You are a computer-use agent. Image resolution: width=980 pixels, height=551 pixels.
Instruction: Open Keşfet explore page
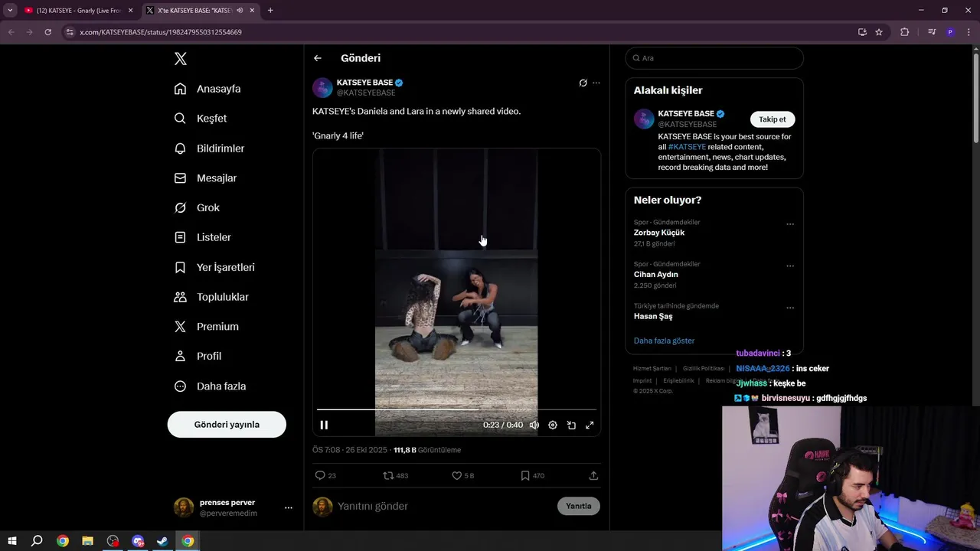[201, 119]
